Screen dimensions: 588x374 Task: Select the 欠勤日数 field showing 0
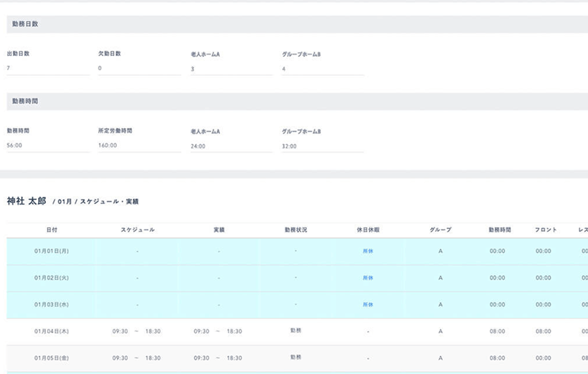(x=139, y=68)
